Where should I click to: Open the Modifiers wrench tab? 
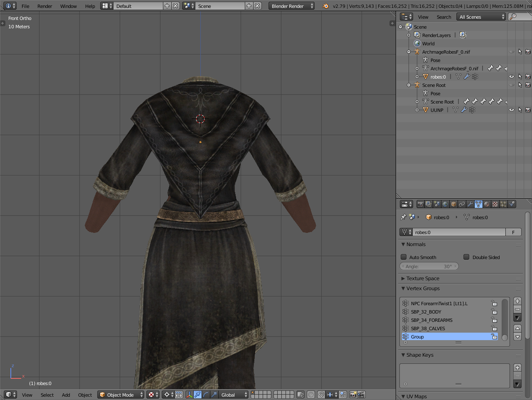click(x=470, y=204)
